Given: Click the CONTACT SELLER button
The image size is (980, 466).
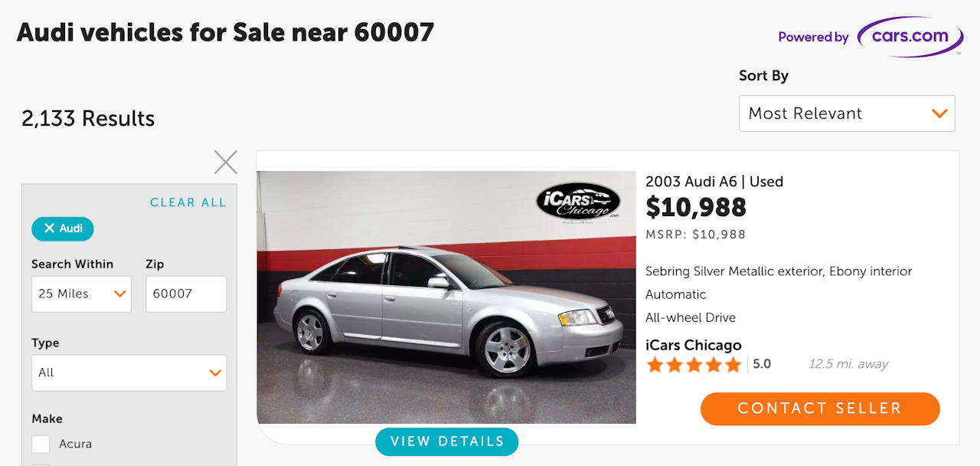Looking at the screenshot, I should (x=820, y=409).
